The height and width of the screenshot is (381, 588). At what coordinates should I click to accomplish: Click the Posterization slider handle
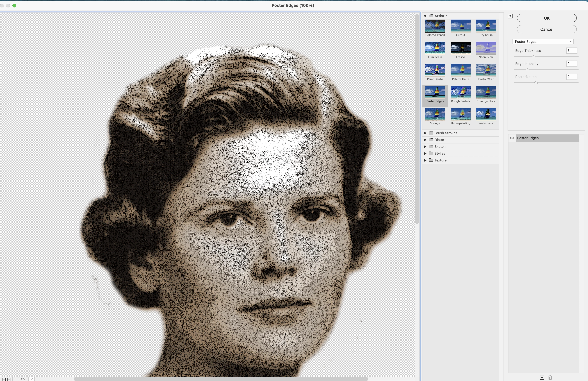tap(536, 83)
